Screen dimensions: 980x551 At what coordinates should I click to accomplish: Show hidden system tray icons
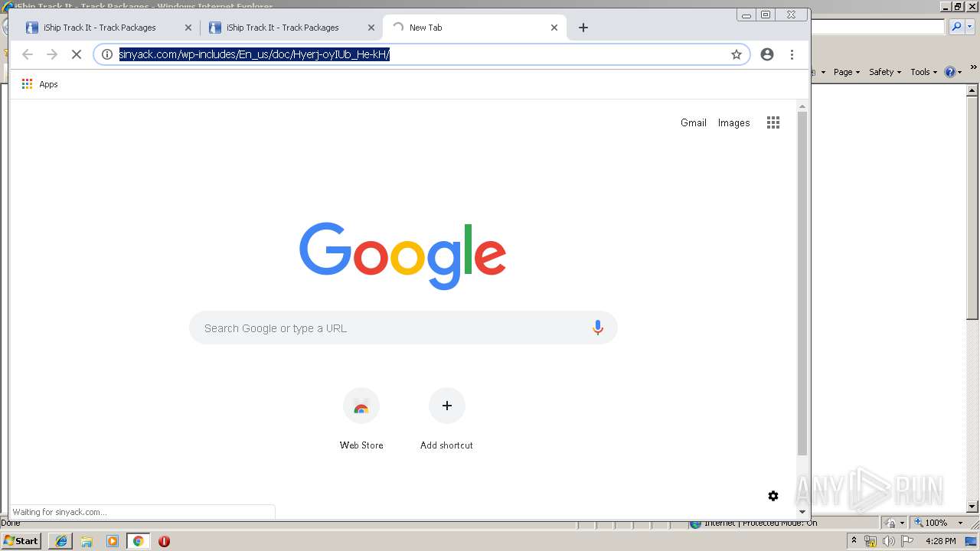854,541
